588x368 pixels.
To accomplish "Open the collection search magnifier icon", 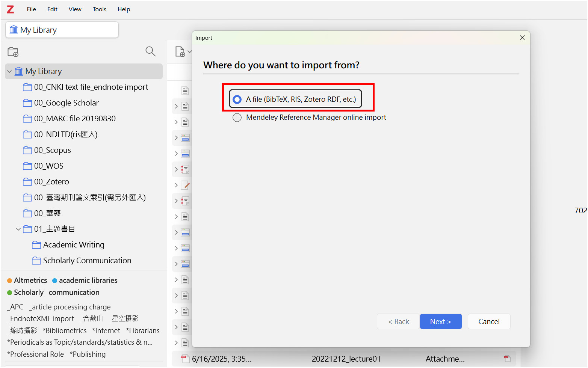I will click(151, 51).
